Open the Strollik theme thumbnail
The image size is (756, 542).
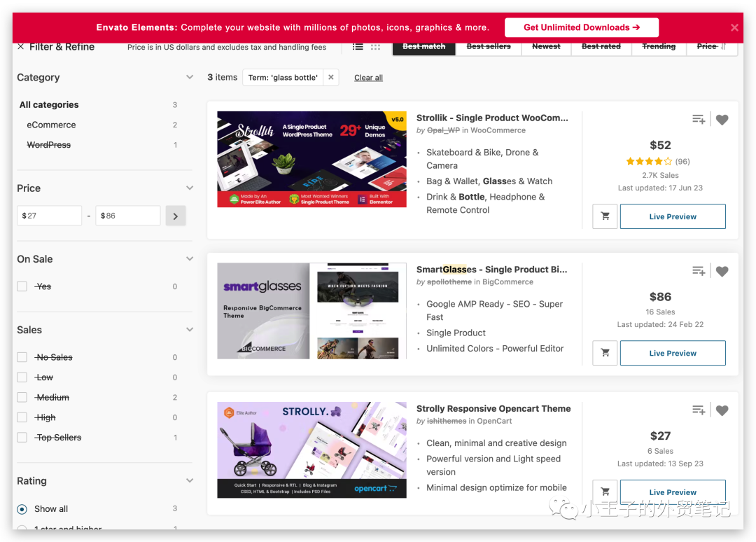tap(312, 159)
